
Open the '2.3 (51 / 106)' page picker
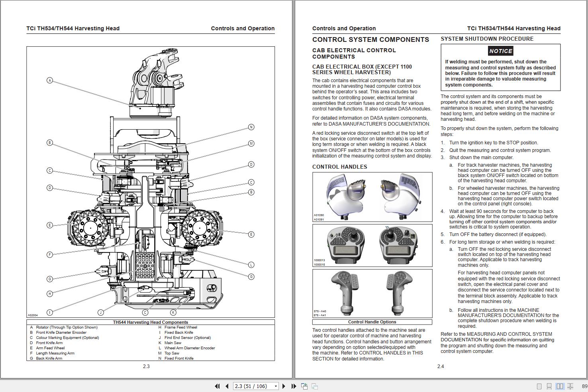pyautogui.click(x=253, y=386)
